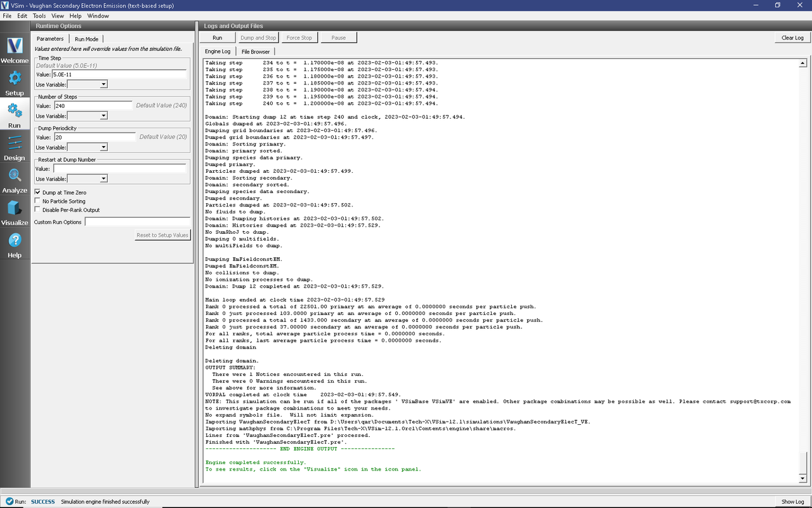
Task: Open the File menu
Action: [7, 15]
